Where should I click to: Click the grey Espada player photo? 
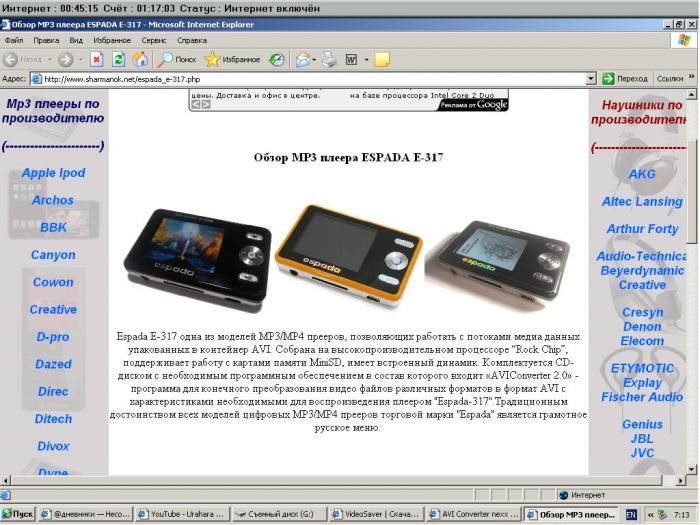498,266
